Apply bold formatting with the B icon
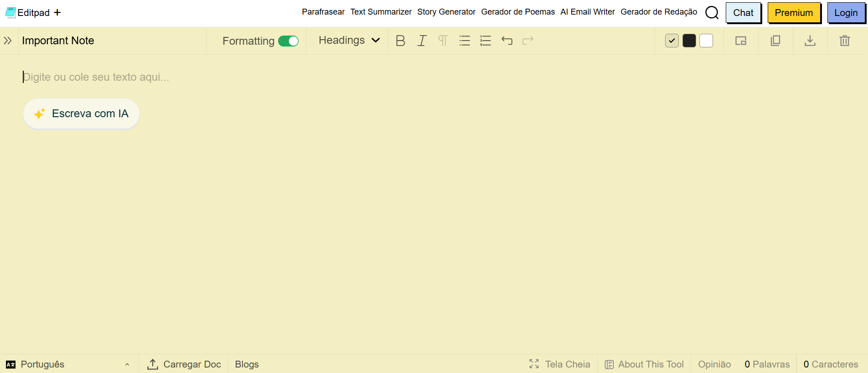 pyautogui.click(x=400, y=41)
